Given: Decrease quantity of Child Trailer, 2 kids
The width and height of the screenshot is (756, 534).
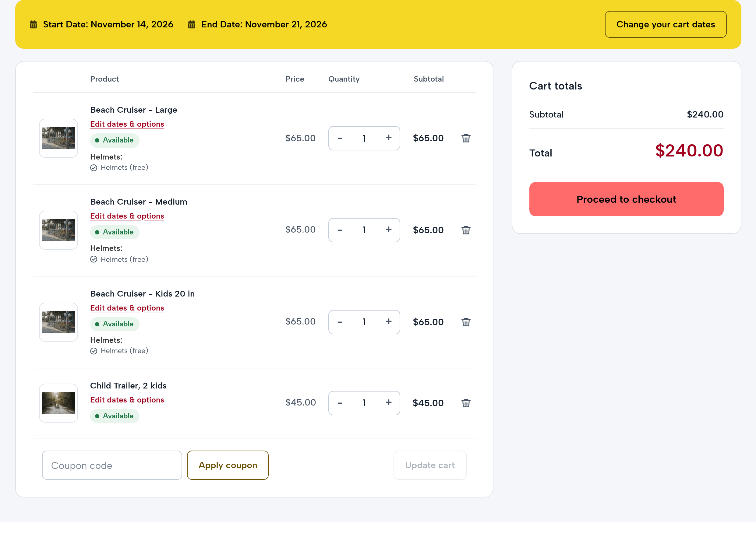Looking at the screenshot, I should [x=340, y=403].
